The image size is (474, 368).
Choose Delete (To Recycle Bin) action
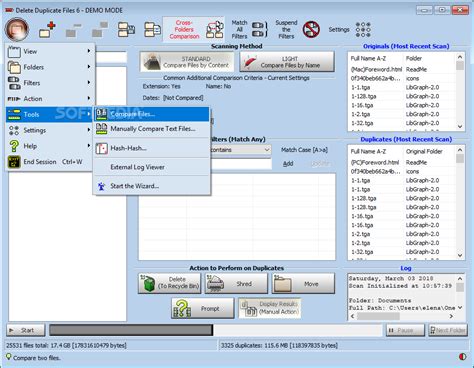170,283
